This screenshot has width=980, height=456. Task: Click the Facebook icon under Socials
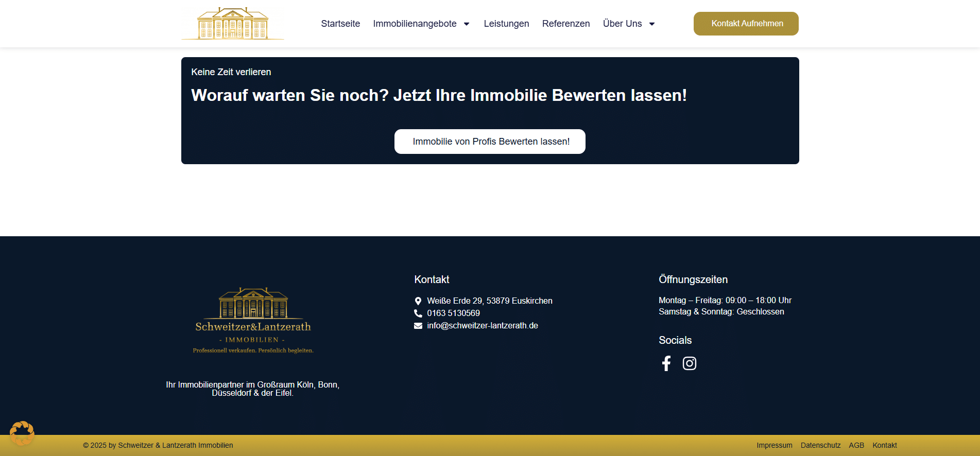pos(666,363)
